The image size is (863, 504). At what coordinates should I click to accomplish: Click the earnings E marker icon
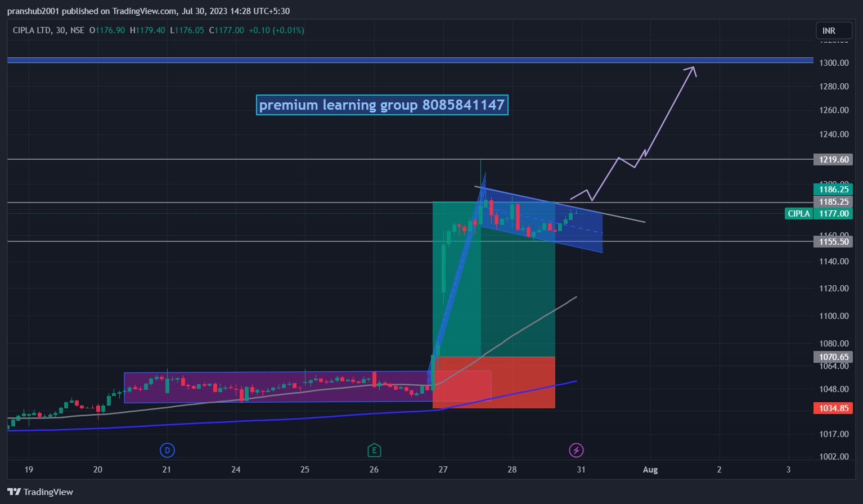374,450
